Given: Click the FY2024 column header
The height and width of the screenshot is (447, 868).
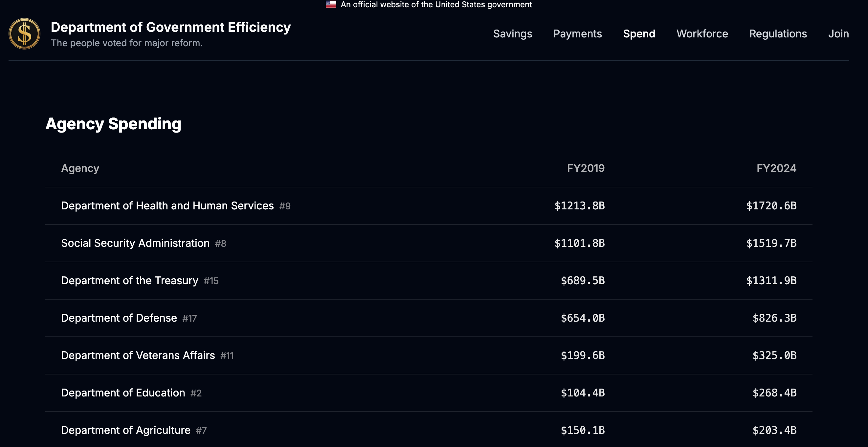Looking at the screenshot, I should pyautogui.click(x=776, y=168).
